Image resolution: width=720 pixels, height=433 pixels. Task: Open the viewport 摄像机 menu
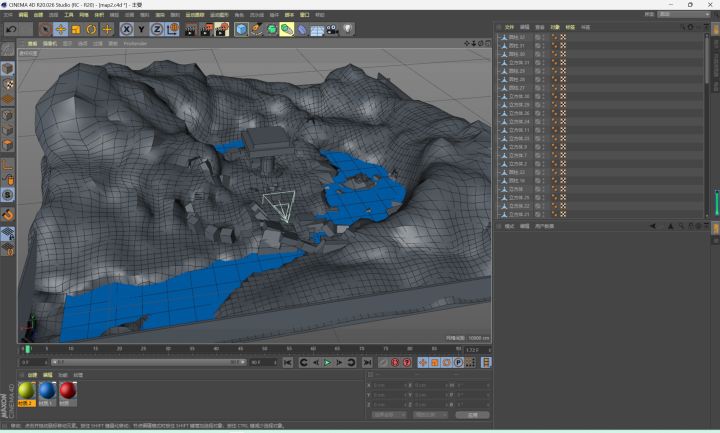(50, 44)
